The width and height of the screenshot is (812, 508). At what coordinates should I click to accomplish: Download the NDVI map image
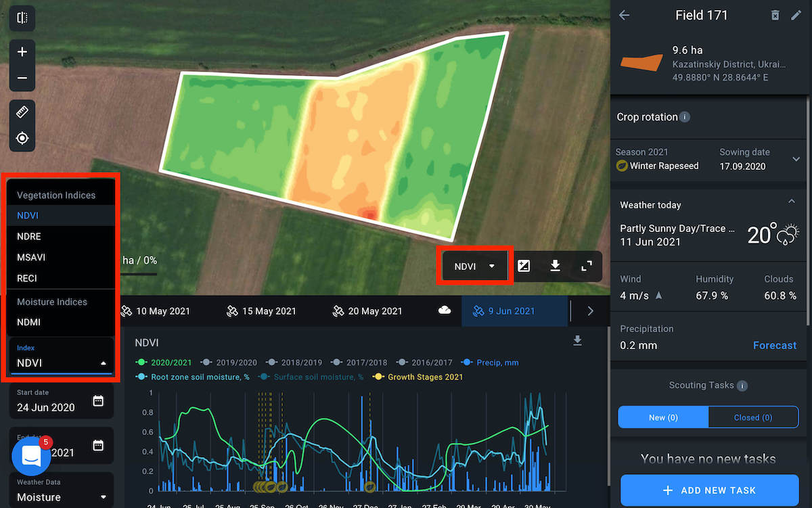(555, 266)
